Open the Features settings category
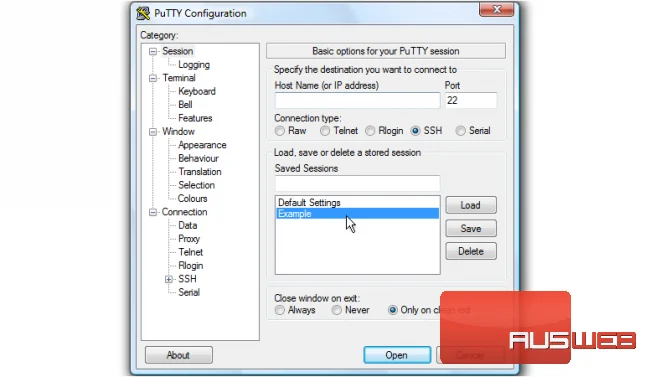650x377 pixels. (195, 118)
